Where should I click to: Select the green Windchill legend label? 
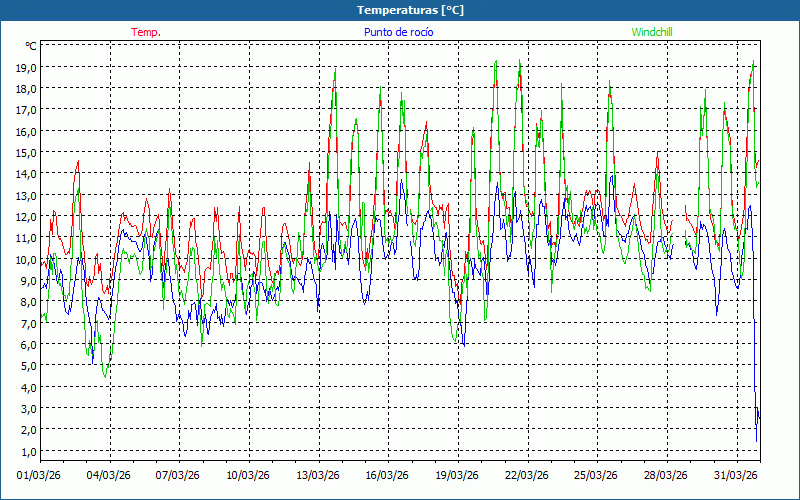point(652,32)
